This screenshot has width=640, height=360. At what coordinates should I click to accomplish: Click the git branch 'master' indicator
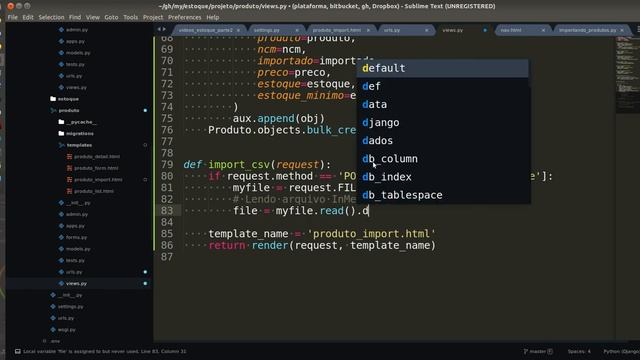538,351
